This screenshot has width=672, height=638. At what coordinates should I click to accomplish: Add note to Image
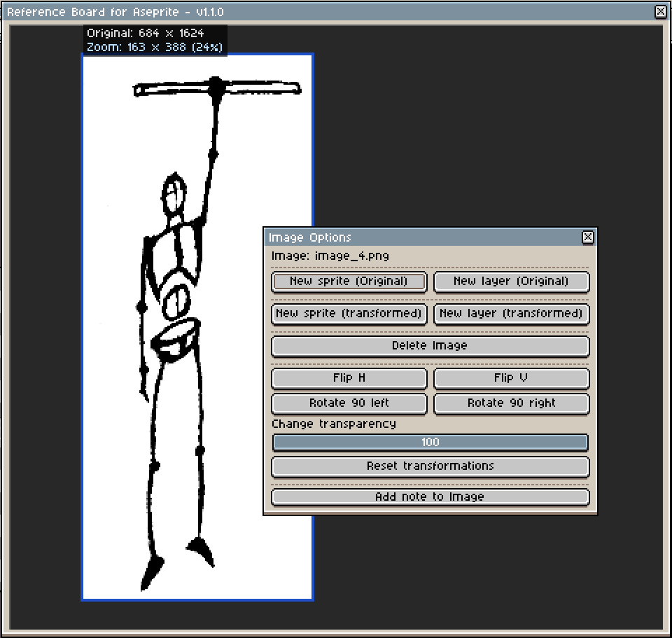430,497
